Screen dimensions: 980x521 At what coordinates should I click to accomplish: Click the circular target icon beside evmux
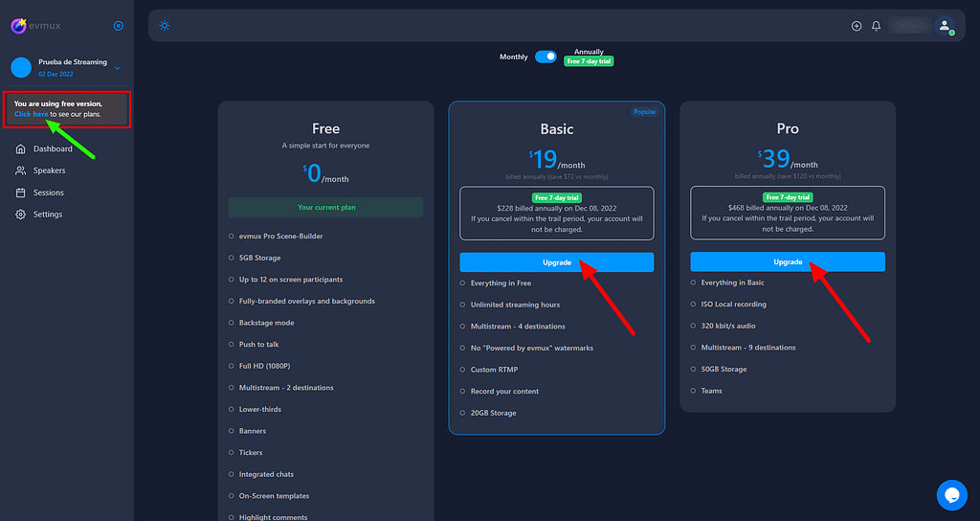[x=119, y=26]
